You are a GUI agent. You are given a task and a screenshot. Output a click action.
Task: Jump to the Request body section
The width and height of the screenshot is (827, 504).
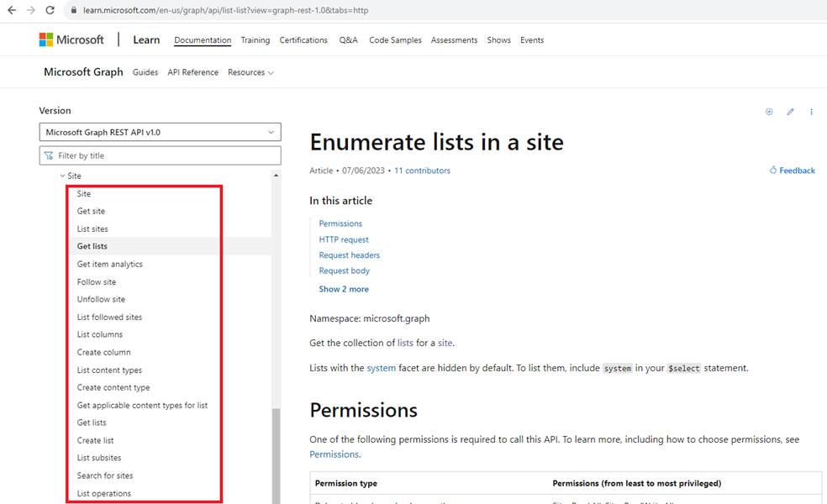[344, 270]
